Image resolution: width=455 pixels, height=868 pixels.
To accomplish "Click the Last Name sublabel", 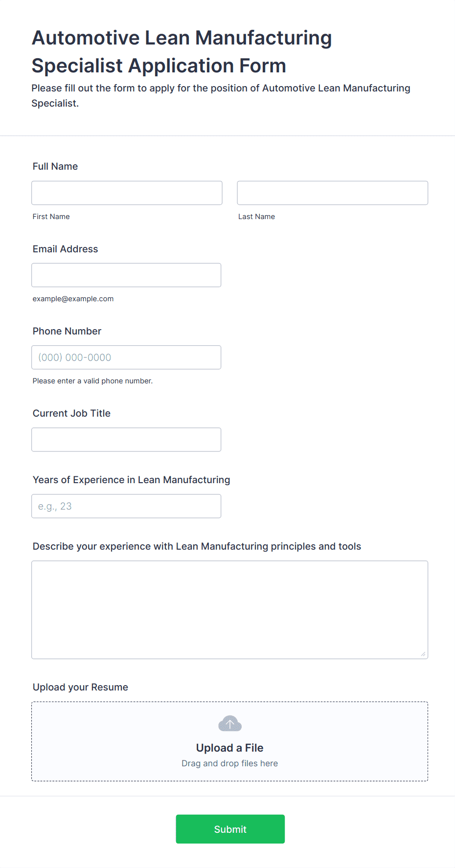I will point(257,217).
